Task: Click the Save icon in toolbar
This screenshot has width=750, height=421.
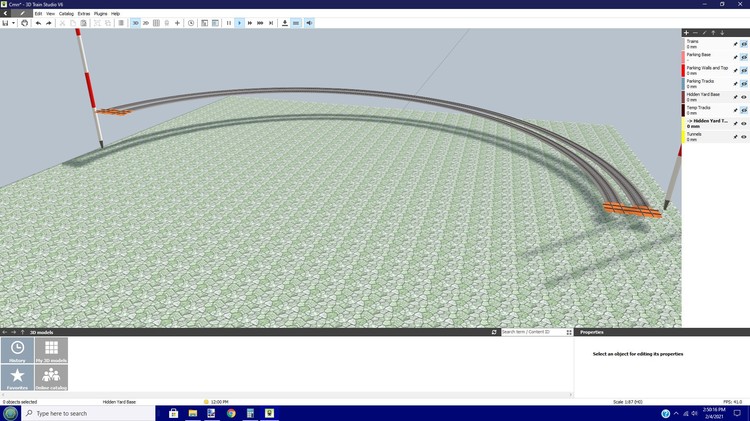Action: [5, 23]
